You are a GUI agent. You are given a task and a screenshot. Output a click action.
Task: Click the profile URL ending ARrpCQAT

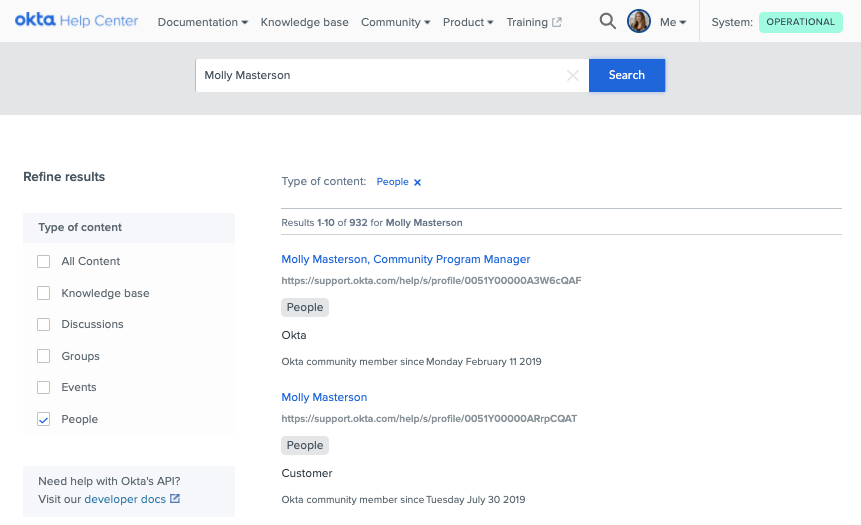click(x=429, y=418)
